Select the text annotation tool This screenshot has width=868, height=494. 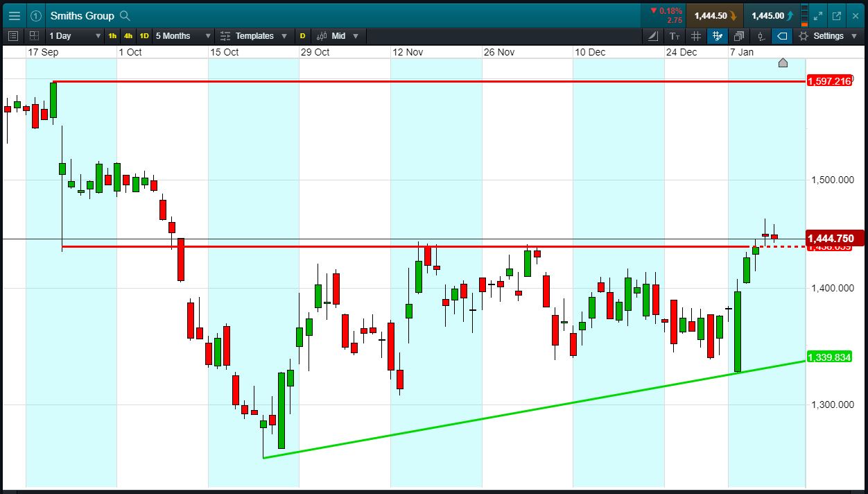pos(675,36)
